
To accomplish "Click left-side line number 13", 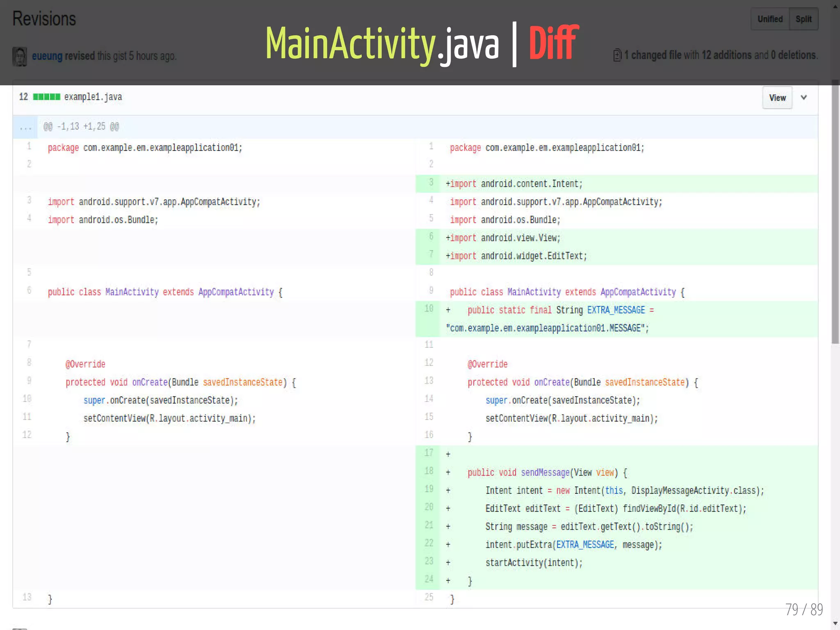I will click(27, 597).
